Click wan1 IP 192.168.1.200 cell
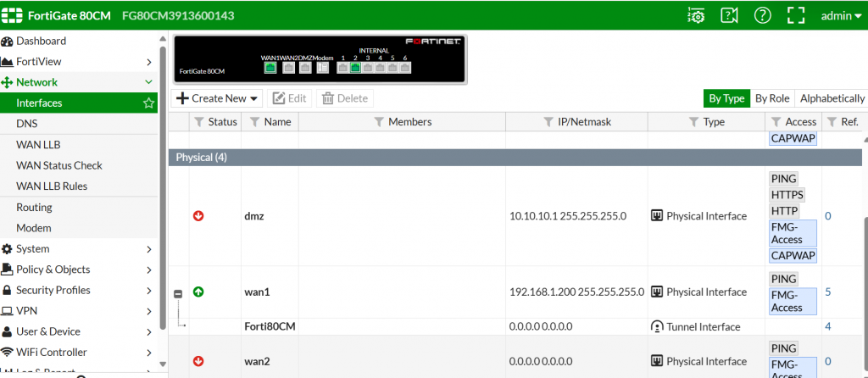Viewport: 868px width, 378px height. point(576,292)
